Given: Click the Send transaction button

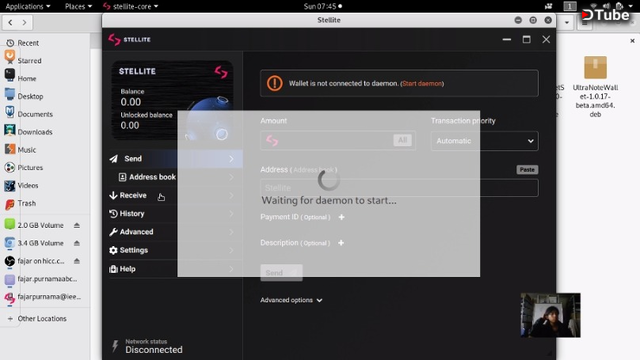Looking at the screenshot, I should [281, 273].
